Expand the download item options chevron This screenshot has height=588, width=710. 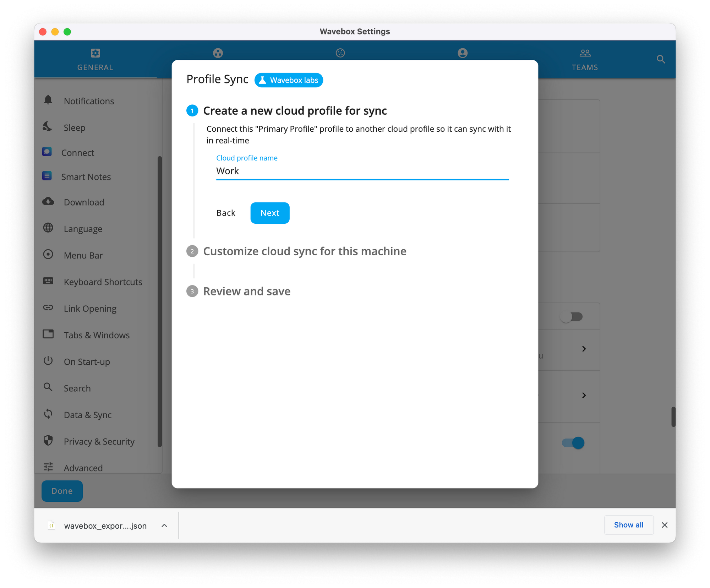(164, 526)
